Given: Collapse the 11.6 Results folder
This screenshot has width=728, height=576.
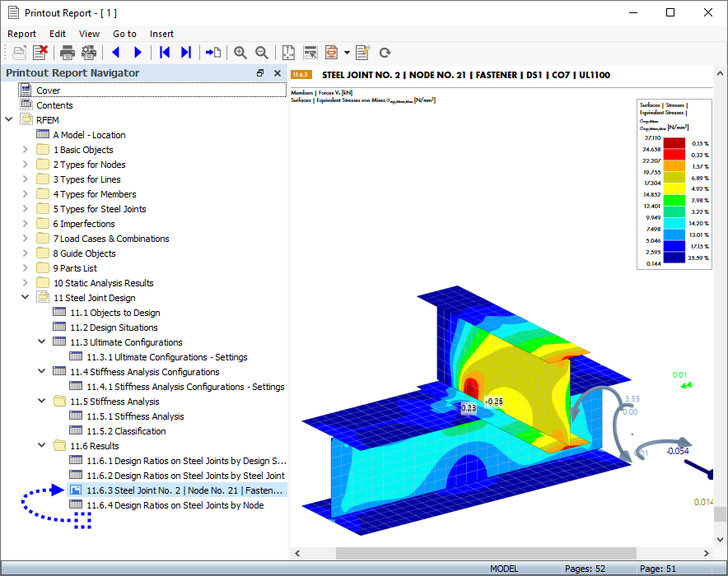Looking at the screenshot, I should [x=42, y=446].
